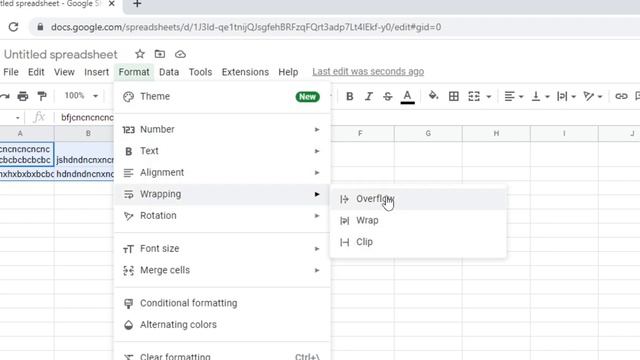The height and width of the screenshot is (360, 640).
Task: Open the horizontal align dropdown
Action: (x=513, y=96)
